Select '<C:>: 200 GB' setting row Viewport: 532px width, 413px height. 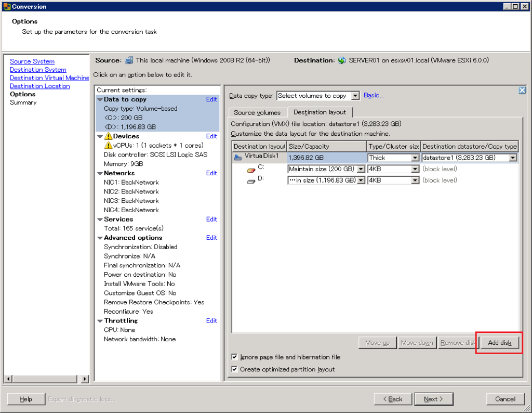123,118
